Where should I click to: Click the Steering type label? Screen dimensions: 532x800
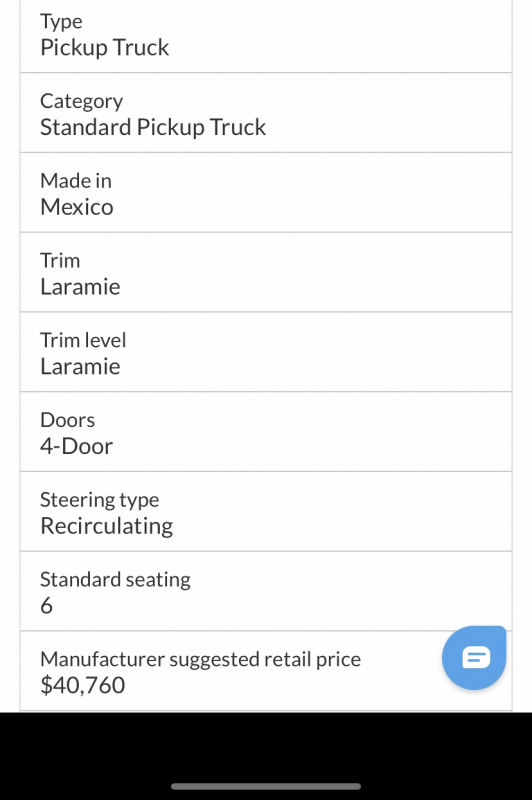(99, 500)
